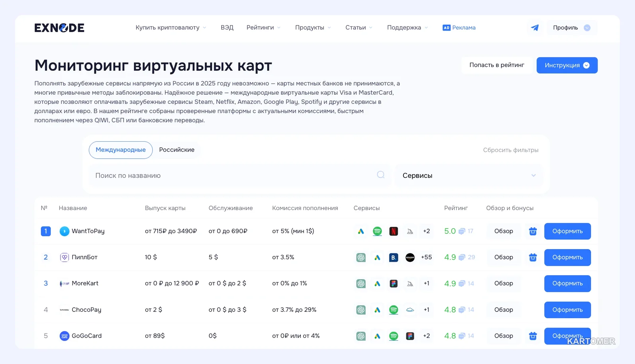Open the ВЭД menu item
635x364 pixels.
[227, 27]
